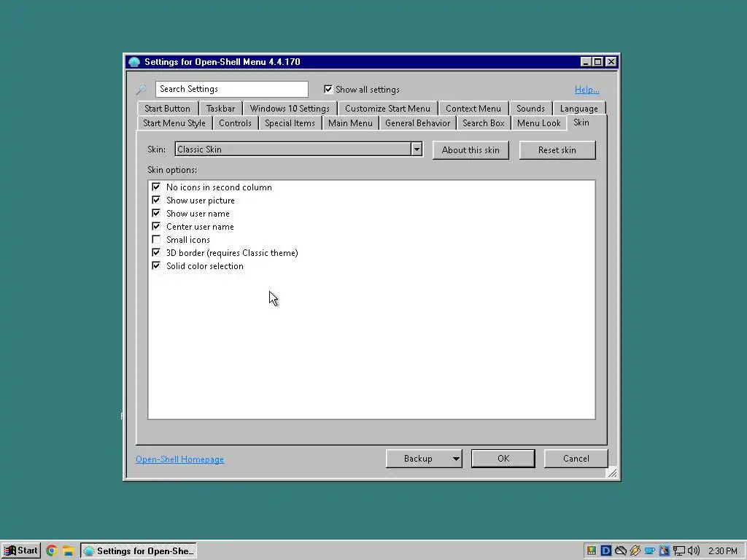
Task: Click the colorful grid tray icon
Action: 591,551
